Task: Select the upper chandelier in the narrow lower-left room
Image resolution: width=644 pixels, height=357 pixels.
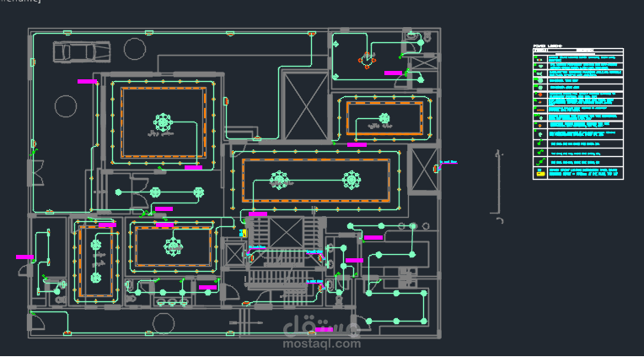Action: pyautogui.click(x=96, y=245)
